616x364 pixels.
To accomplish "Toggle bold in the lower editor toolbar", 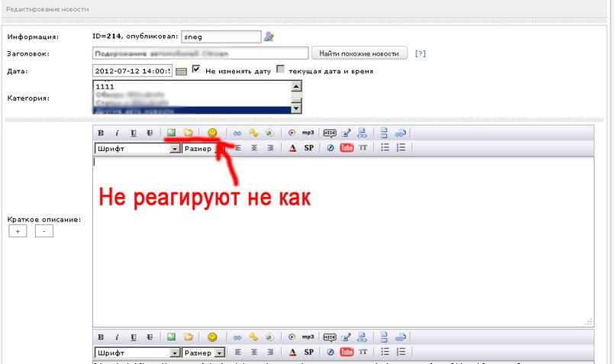I will click(101, 337).
